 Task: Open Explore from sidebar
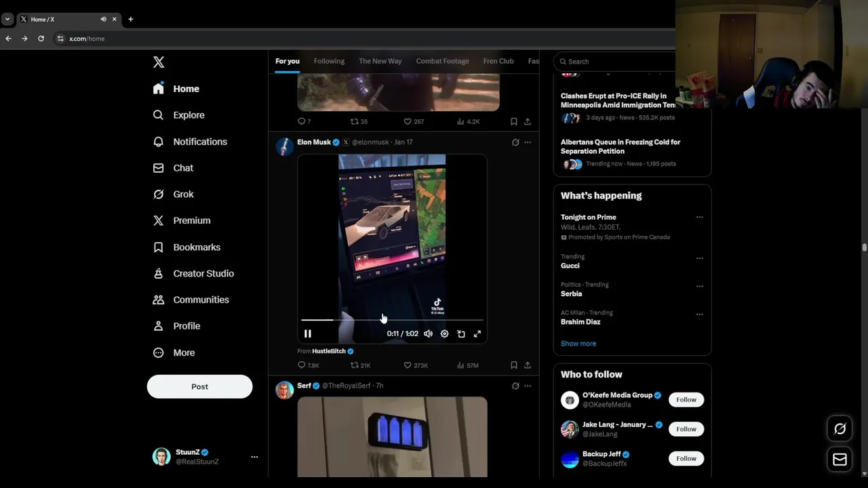(179, 115)
